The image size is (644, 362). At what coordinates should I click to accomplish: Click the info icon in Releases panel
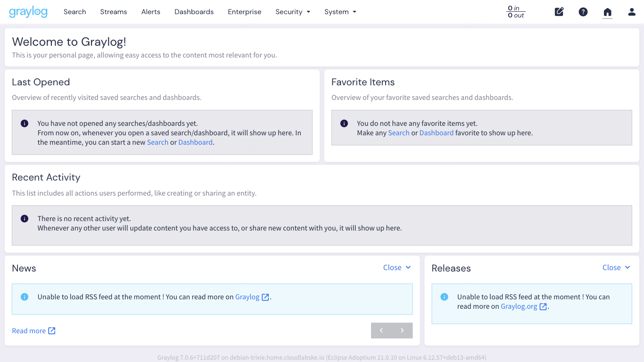point(444,297)
